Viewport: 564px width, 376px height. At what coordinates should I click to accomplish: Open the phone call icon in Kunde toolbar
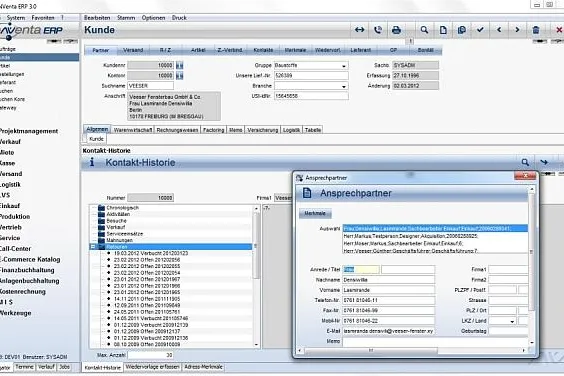[x=378, y=30]
